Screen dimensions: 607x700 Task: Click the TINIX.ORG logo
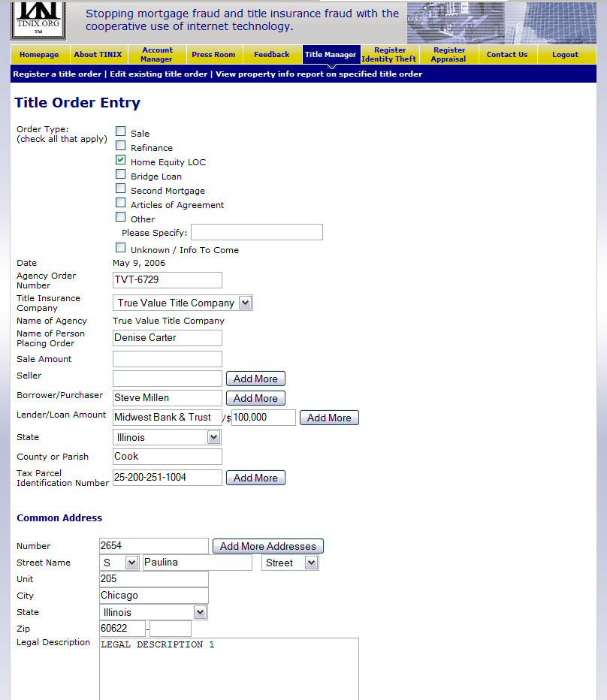(38, 20)
